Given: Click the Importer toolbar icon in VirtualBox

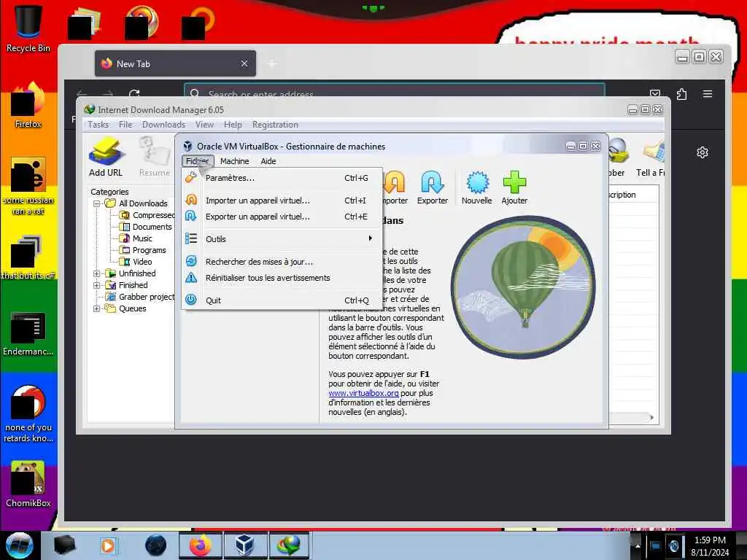Looking at the screenshot, I should pos(395,188).
